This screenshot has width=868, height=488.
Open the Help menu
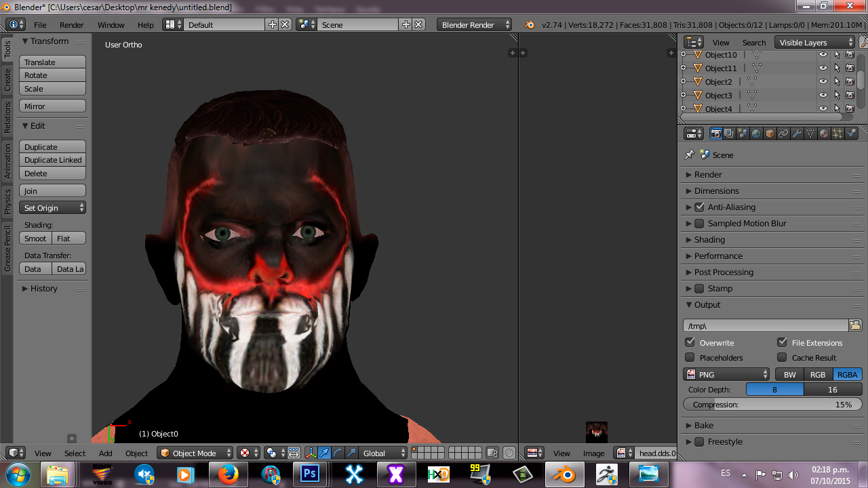point(146,24)
